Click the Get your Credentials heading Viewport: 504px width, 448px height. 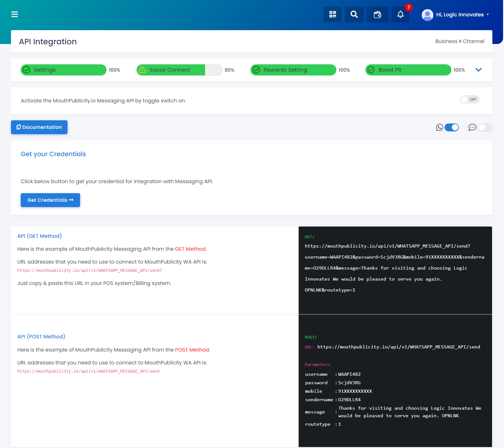53,154
